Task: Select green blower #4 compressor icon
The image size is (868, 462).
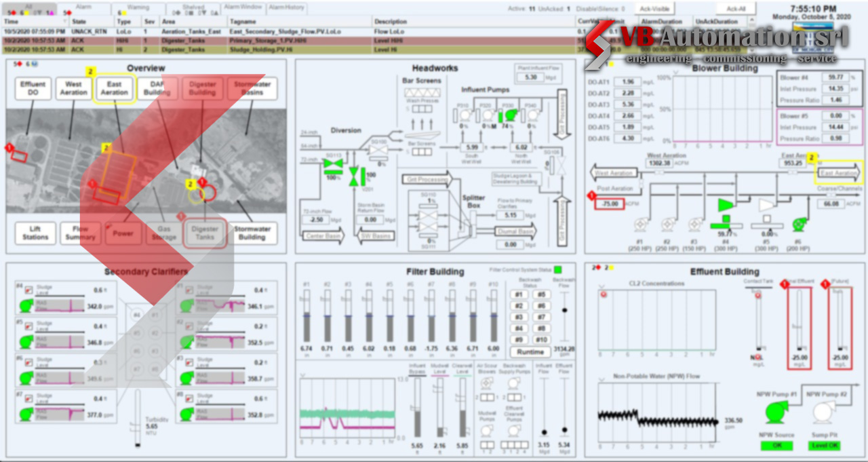Action: point(726,204)
